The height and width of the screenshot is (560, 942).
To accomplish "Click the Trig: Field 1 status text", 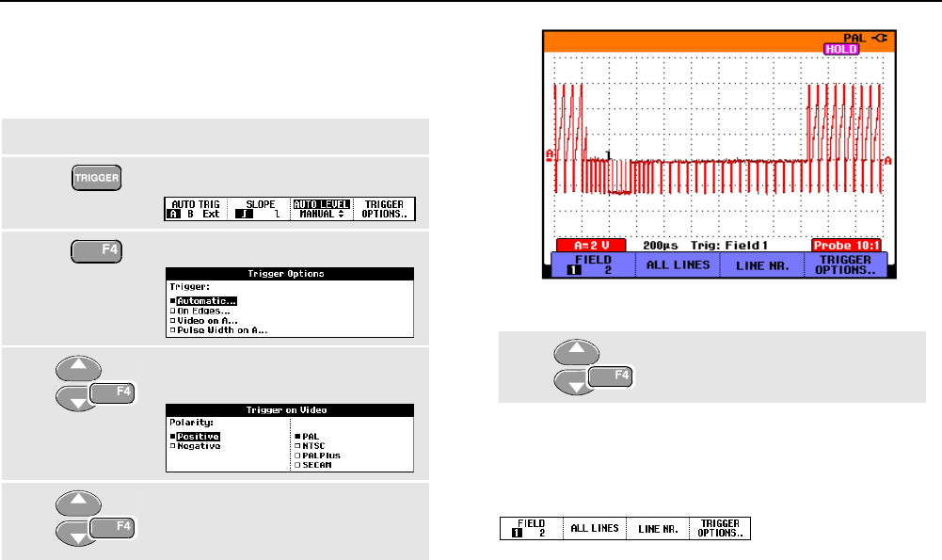I will (x=728, y=245).
